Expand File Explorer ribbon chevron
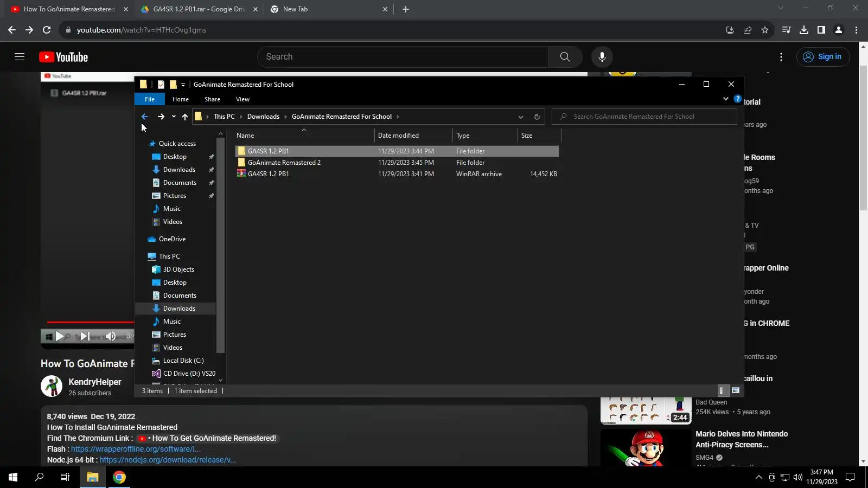 click(726, 99)
